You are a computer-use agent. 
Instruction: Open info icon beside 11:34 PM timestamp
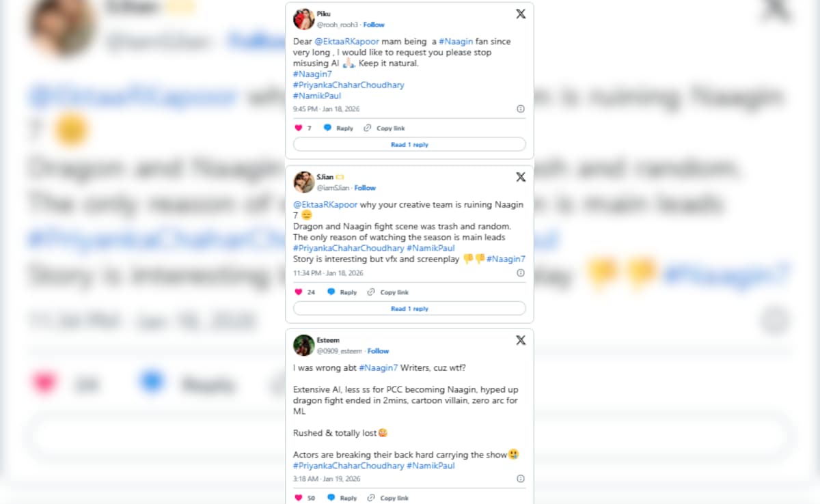[x=521, y=272]
